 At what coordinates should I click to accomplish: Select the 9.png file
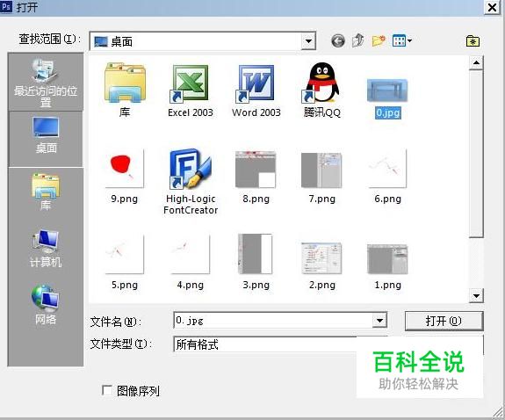tap(125, 177)
